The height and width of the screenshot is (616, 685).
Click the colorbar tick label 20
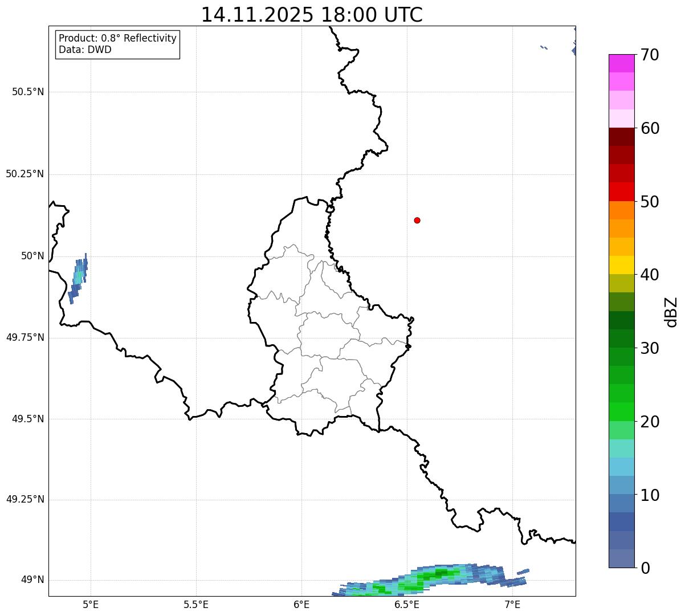[x=650, y=422]
